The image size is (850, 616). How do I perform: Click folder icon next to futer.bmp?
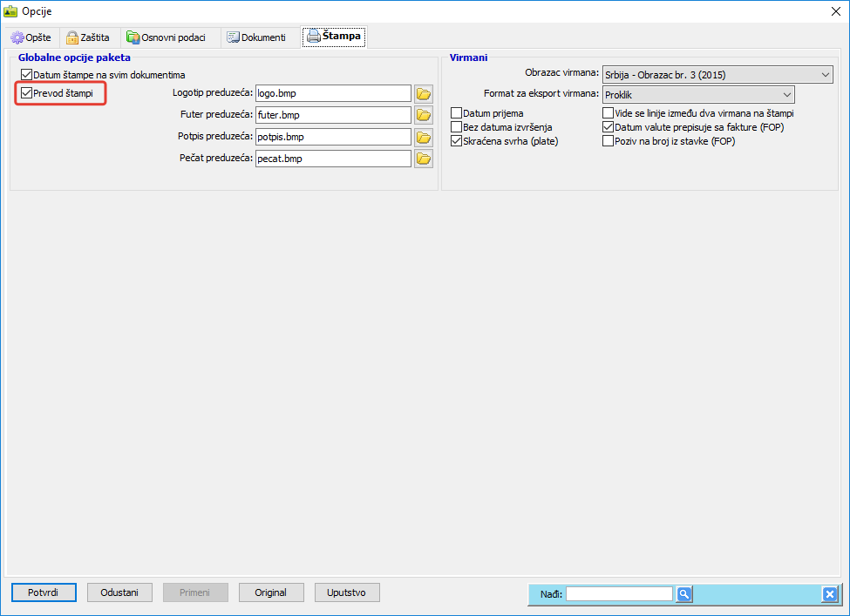click(424, 115)
